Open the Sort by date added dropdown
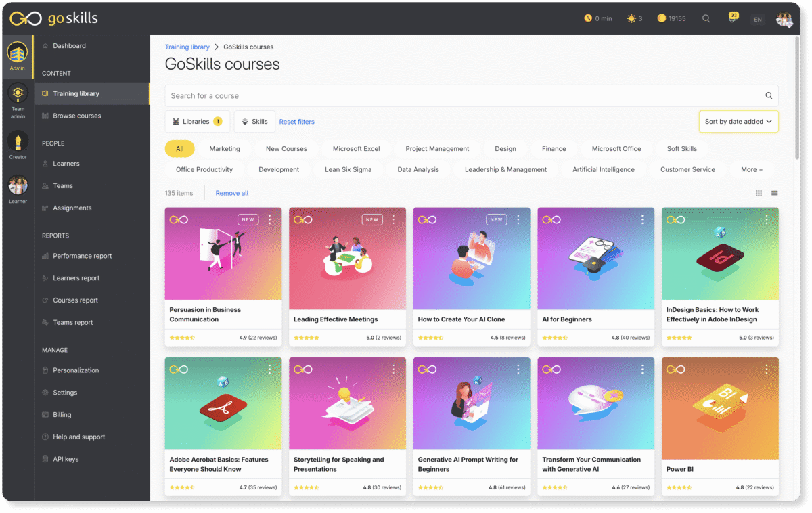 (738, 122)
